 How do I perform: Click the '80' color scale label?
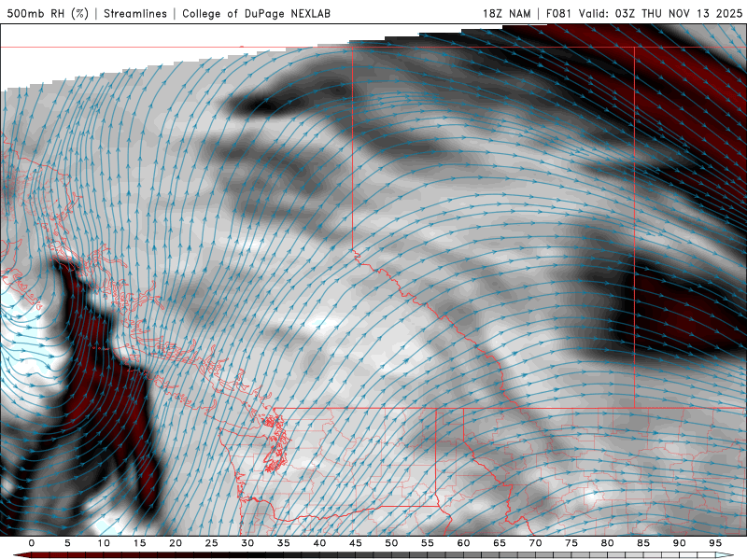pos(607,543)
